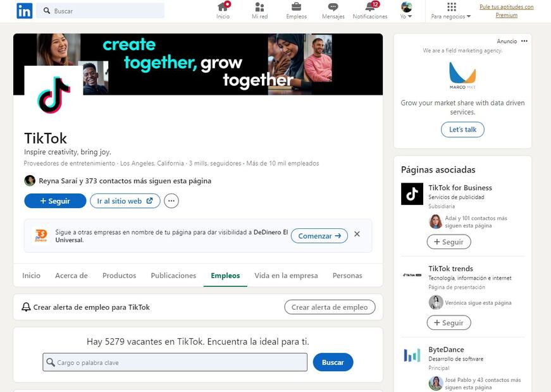This screenshot has height=392, width=551.
Task: Click José Pablo contact avatar
Action: [x=436, y=383]
